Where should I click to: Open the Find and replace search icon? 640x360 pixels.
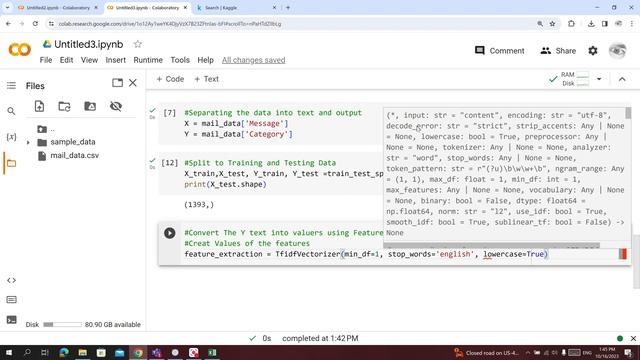(11, 111)
